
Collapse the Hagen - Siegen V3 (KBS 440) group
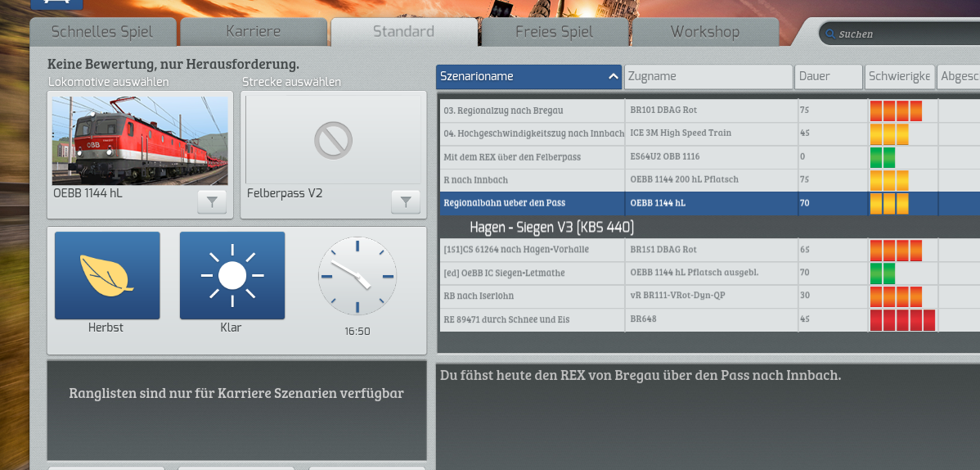pos(552,227)
